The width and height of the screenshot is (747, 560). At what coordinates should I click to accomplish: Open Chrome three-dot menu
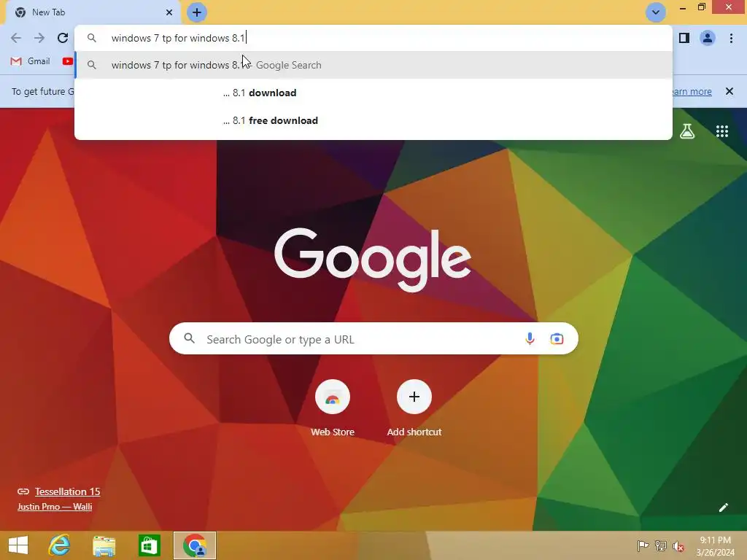pyautogui.click(x=731, y=38)
